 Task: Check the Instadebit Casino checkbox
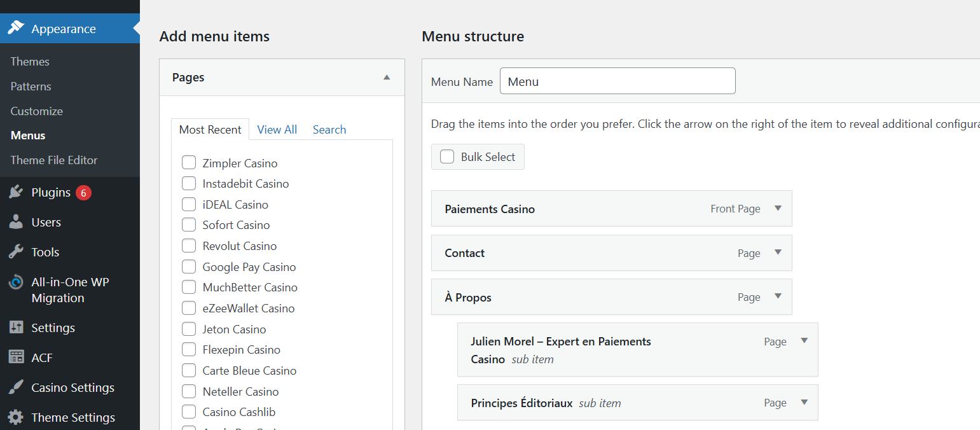click(x=189, y=183)
